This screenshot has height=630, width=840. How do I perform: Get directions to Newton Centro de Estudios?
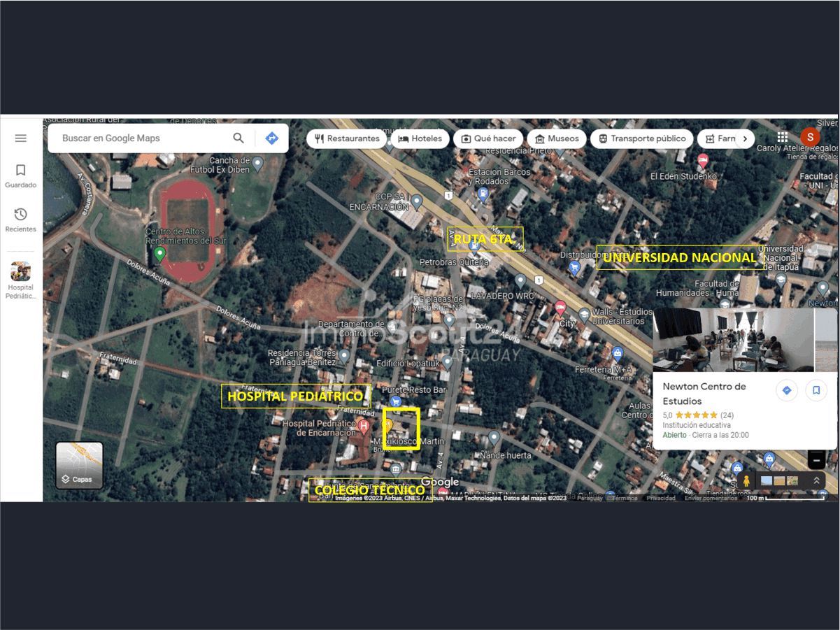pyautogui.click(x=787, y=390)
